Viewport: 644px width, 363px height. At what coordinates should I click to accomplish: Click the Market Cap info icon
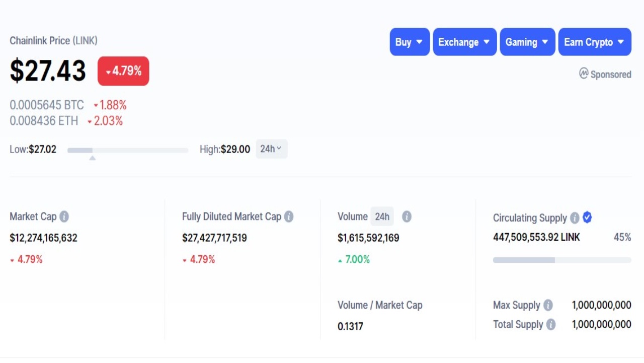(x=64, y=216)
